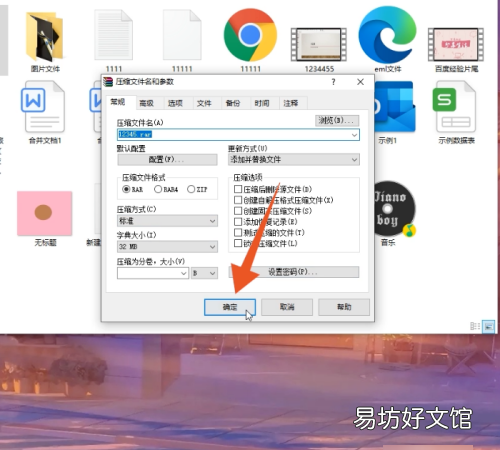
Task: Open the Edge eml文件 icon
Action: pyautogui.click(x=387, y=35)
